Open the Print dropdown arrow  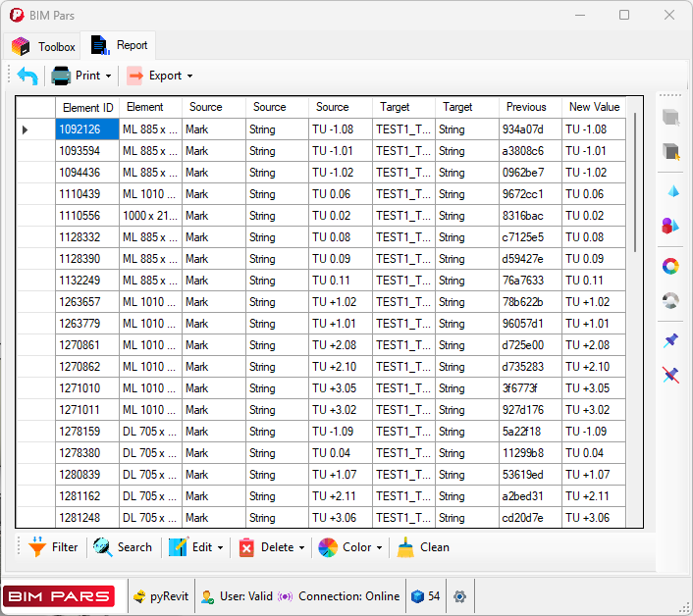click(x=108, y=76)
